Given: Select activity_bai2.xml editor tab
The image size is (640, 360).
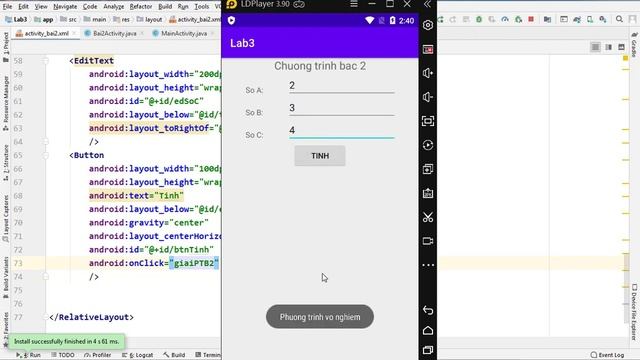Looking at the screenshot, I should click(x=46, y=33).
